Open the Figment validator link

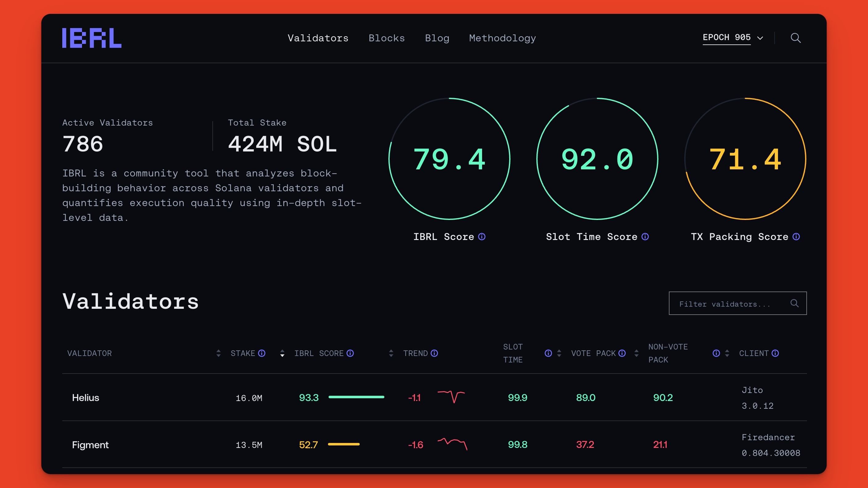click(x=90, y=445)
